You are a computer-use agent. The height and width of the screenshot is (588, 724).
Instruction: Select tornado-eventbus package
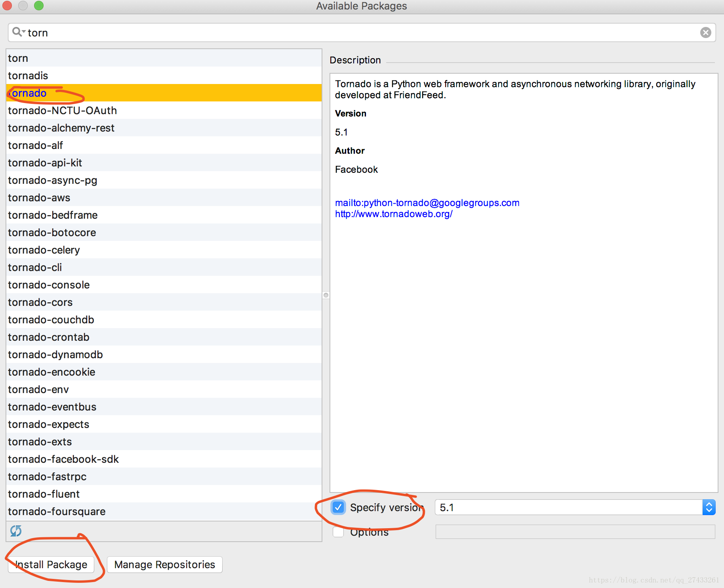pos(164,407)
